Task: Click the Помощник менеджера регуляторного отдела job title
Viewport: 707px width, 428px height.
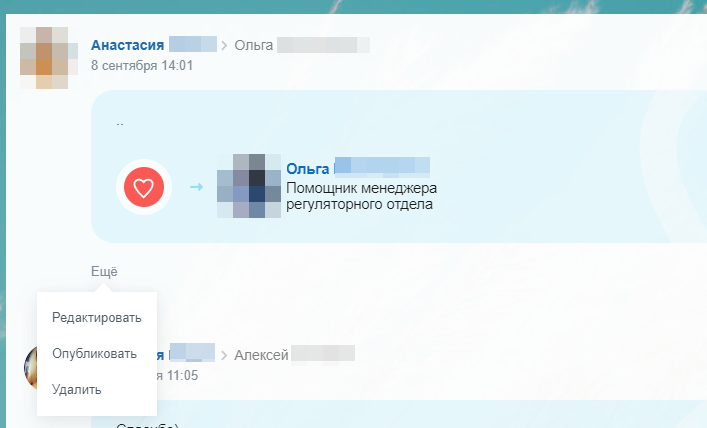Action: coord(362,196)
